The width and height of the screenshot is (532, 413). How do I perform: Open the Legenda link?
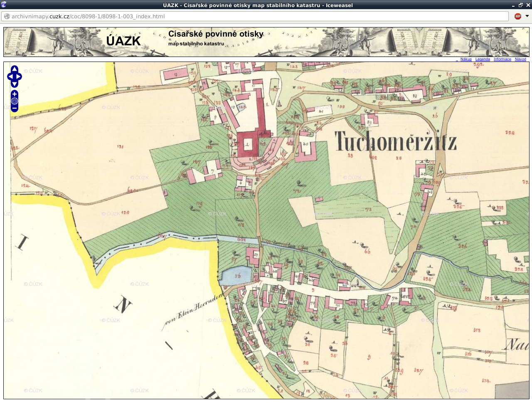[483, 59]
